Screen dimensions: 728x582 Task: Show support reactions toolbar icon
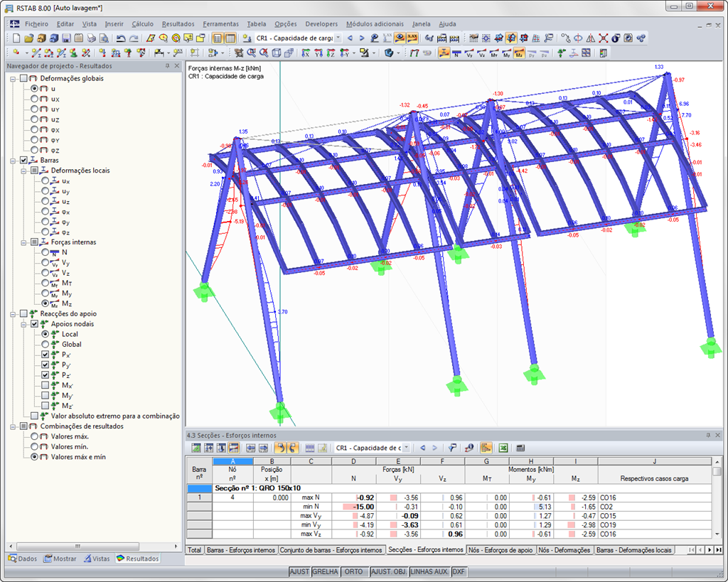562,53
